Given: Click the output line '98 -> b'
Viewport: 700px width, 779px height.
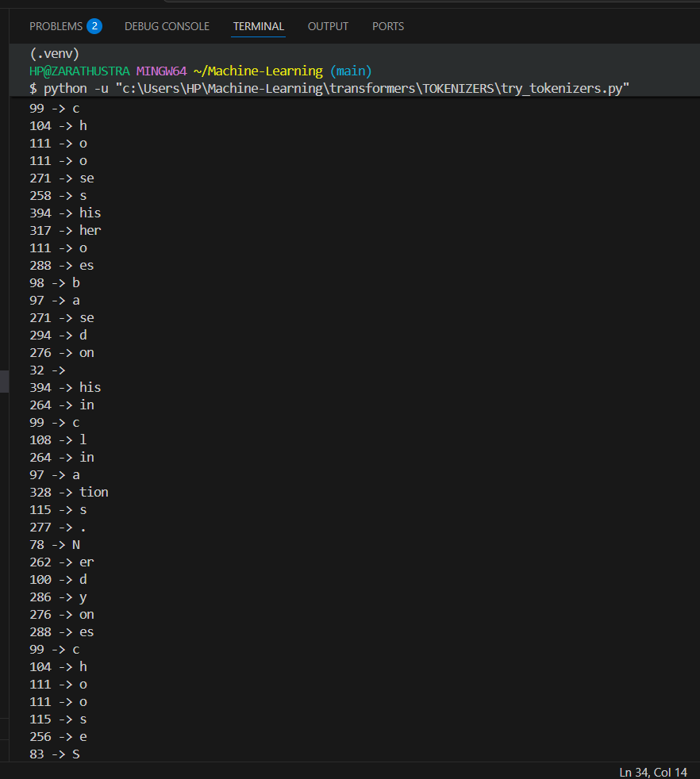Looking at the screenshot, I should (x=55, y=283).
